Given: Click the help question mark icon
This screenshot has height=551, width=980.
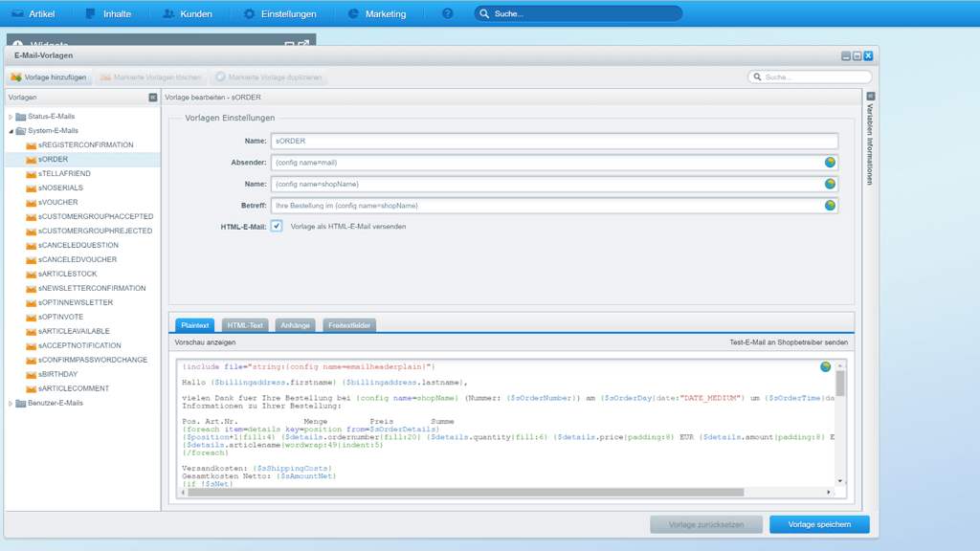Looking at the screenshot, I should 448,13.
